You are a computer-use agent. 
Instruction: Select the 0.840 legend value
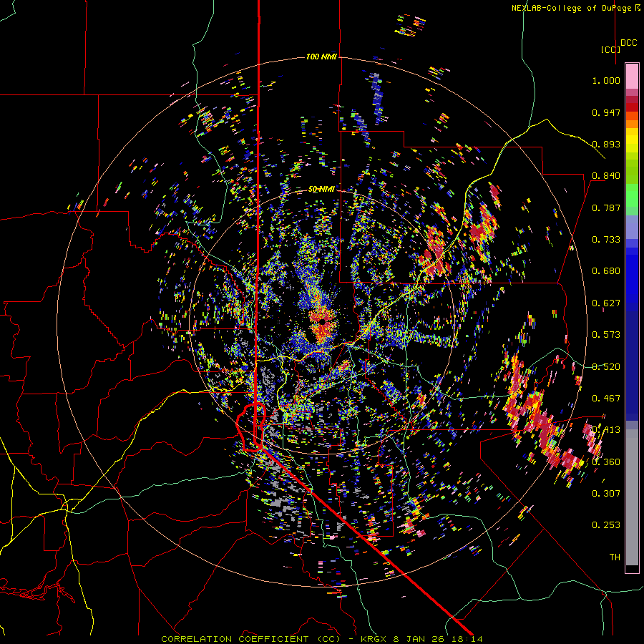coord(606,176)
